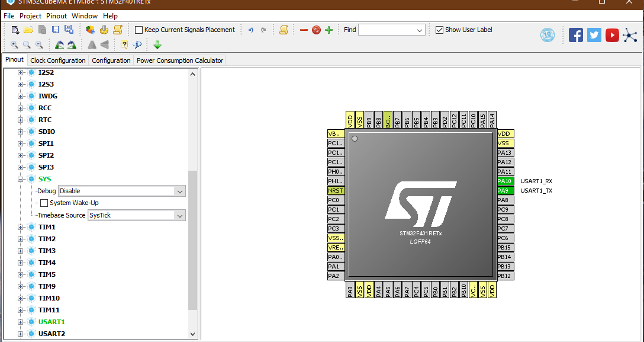Screen dimensions: 644x342
Task: Expand the USART2 tree node
Action: click(20, 334)
